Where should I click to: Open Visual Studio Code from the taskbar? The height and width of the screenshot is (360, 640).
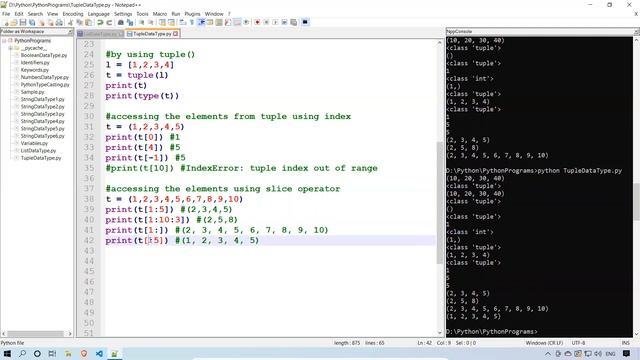tap(99, 353)
